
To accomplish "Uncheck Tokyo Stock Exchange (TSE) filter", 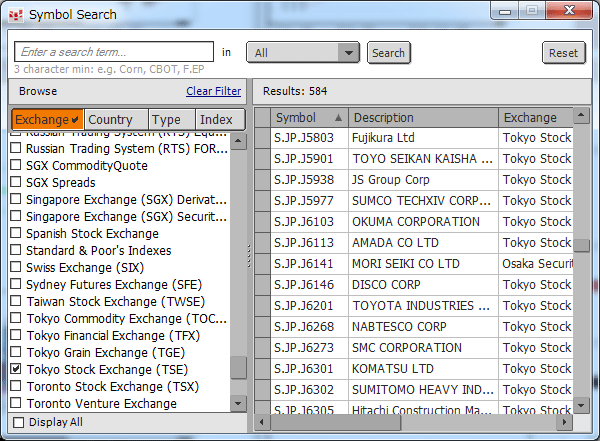I will coord(16,369).
